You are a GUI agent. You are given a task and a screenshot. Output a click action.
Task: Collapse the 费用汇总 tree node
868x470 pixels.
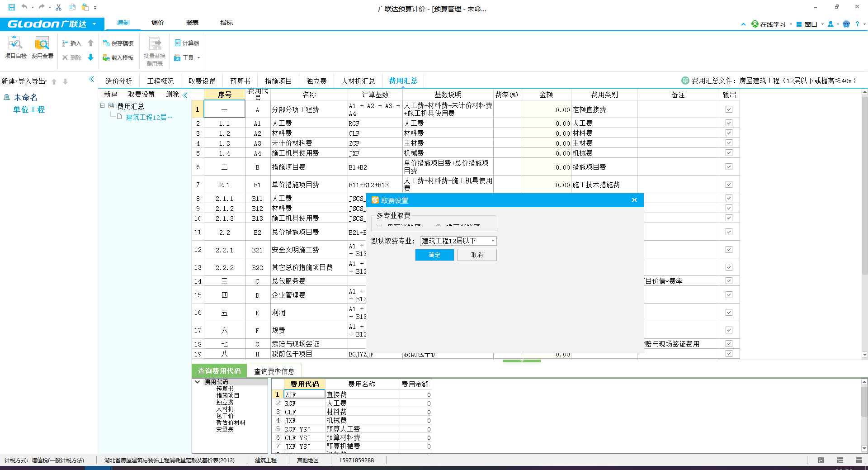pyautogui.click(x=103, y=105)
